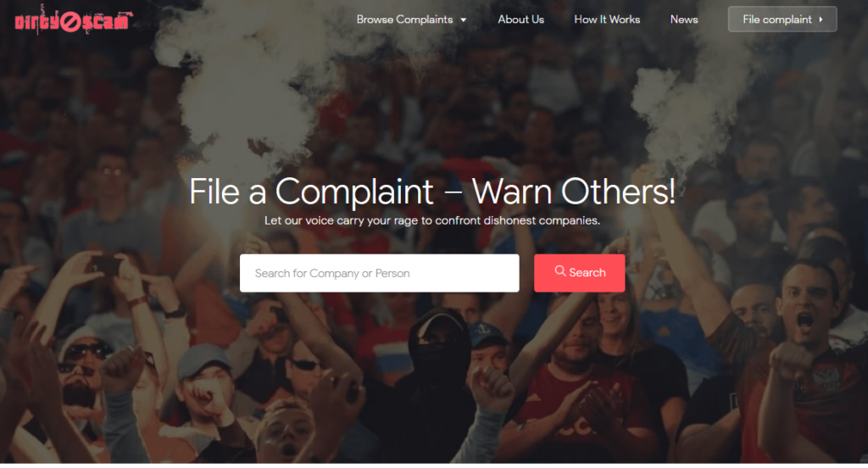Expand the caret beside Browse Complaints
This screenshot has height=468, width=868.
(x=464, y=20)
